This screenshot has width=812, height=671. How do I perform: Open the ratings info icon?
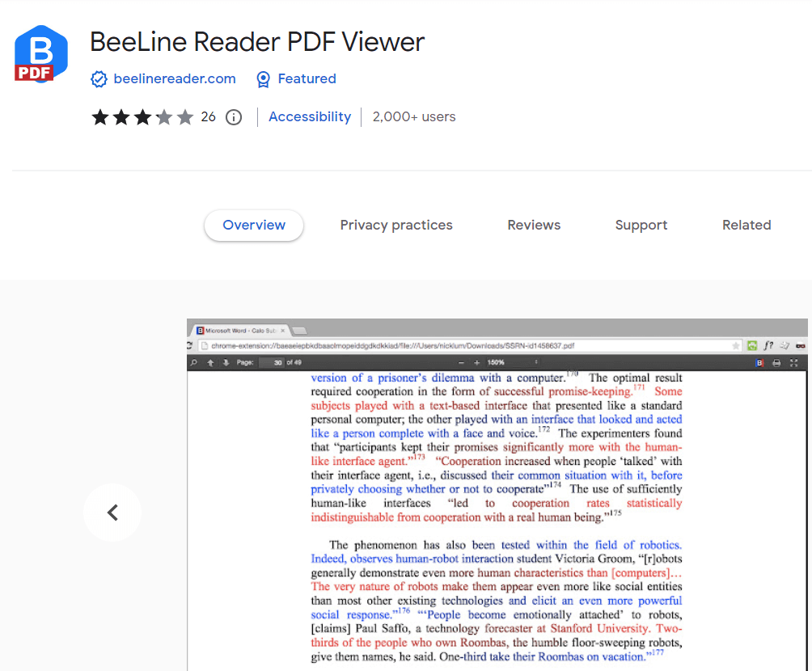[234, 117]
